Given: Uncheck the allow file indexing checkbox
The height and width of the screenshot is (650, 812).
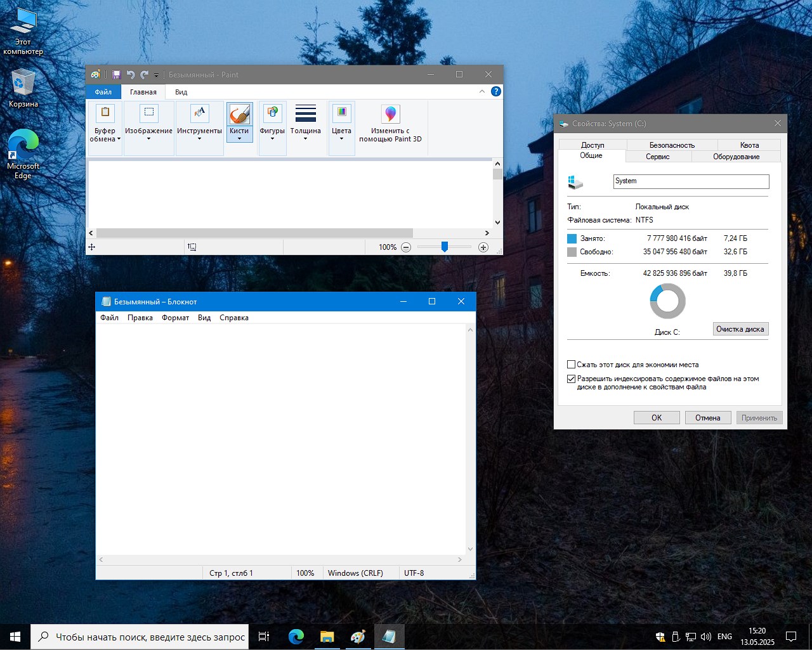Looking at the screenshot, I should tap(571, 379).
